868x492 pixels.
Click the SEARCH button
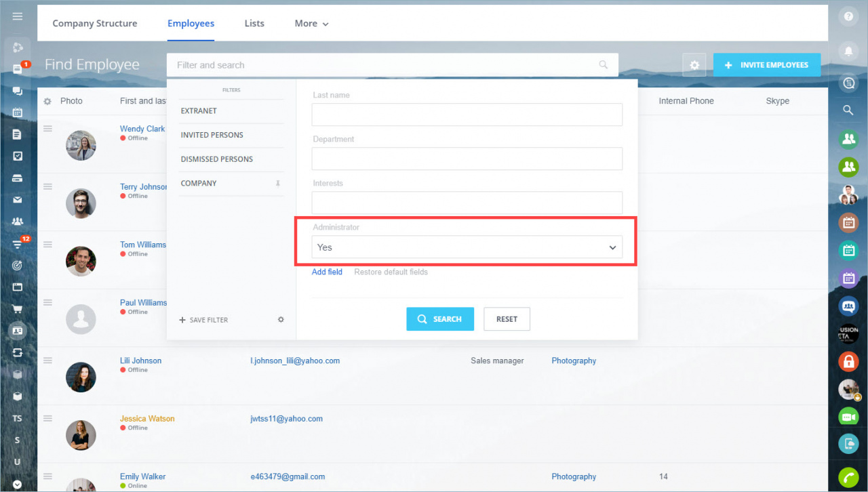pos(439,319)
